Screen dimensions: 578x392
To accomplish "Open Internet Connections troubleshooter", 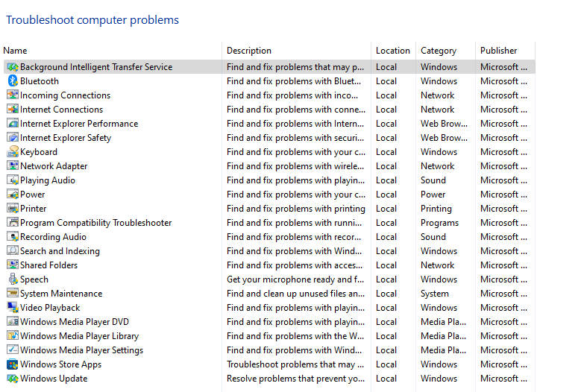I will pos(61,110).
